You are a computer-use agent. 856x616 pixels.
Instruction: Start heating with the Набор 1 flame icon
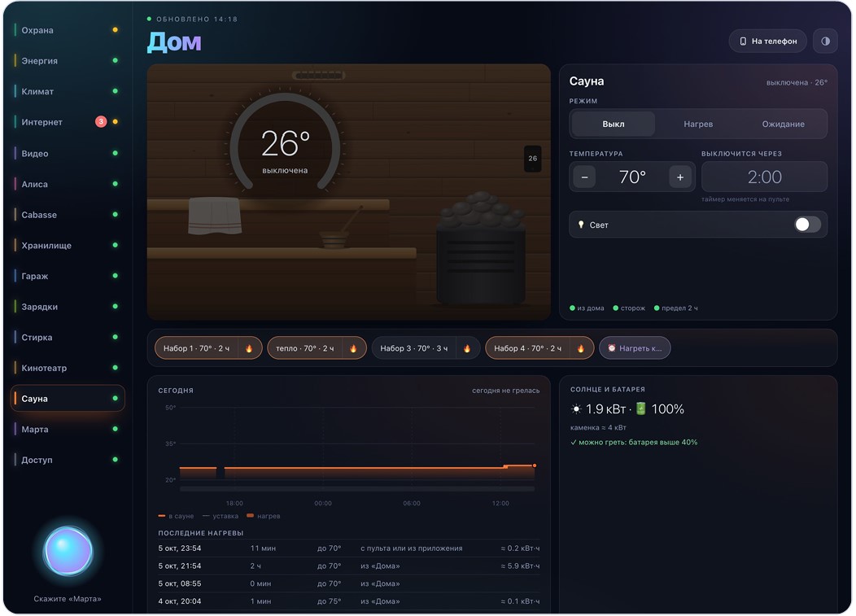tap(249, 348)
